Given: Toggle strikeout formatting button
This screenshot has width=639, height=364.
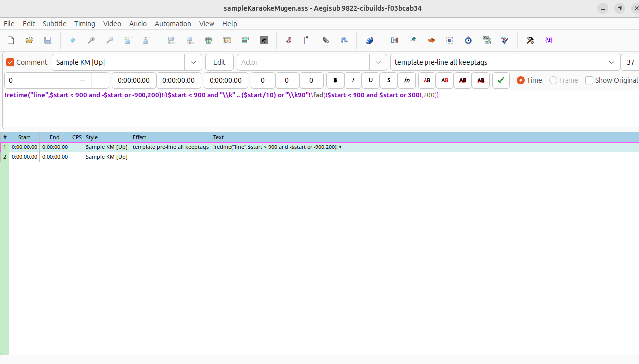Looking at the screenshot, I should click(389, 80).
